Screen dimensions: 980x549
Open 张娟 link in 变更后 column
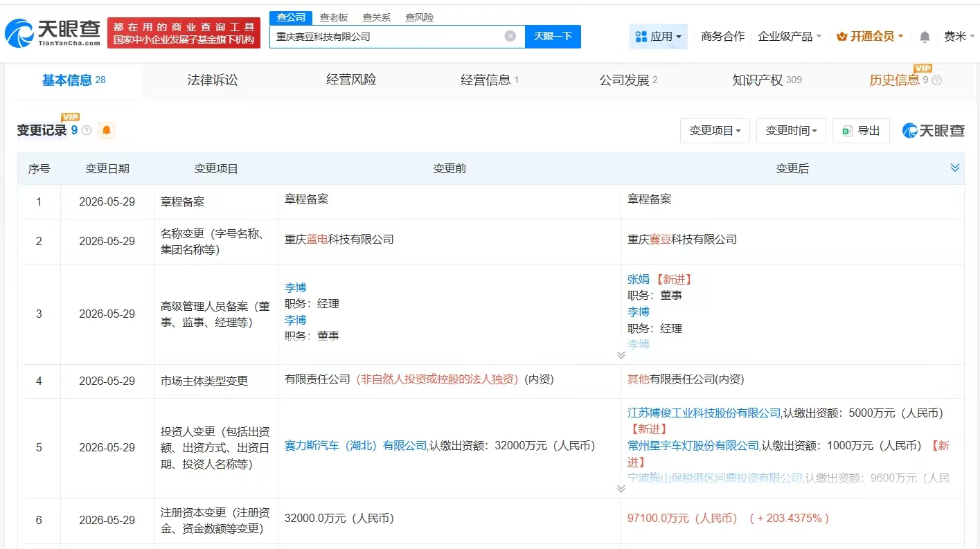pos(639,279)
